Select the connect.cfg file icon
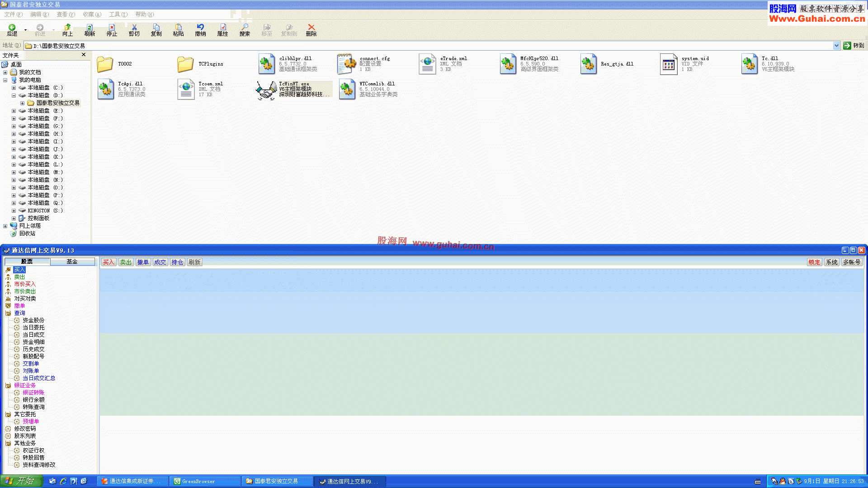This screenshot has height=488, width=868. click(347, 64)
